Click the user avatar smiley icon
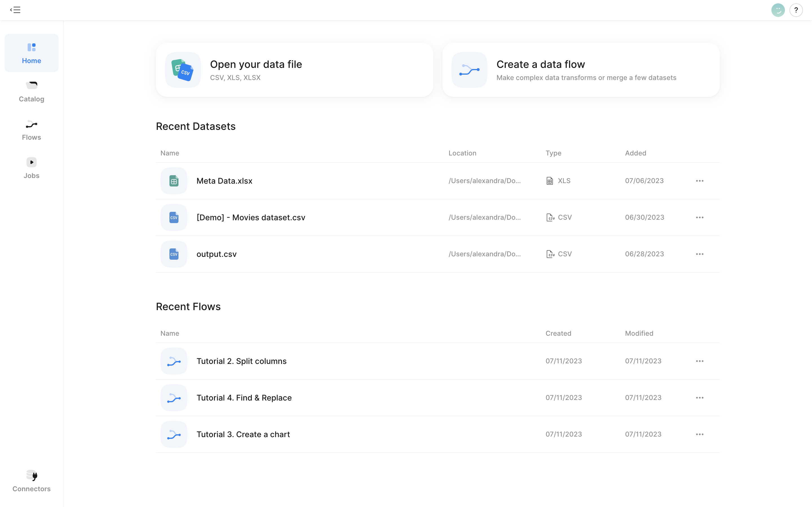This screenshot has height=507, width=812. coord(778,10)
